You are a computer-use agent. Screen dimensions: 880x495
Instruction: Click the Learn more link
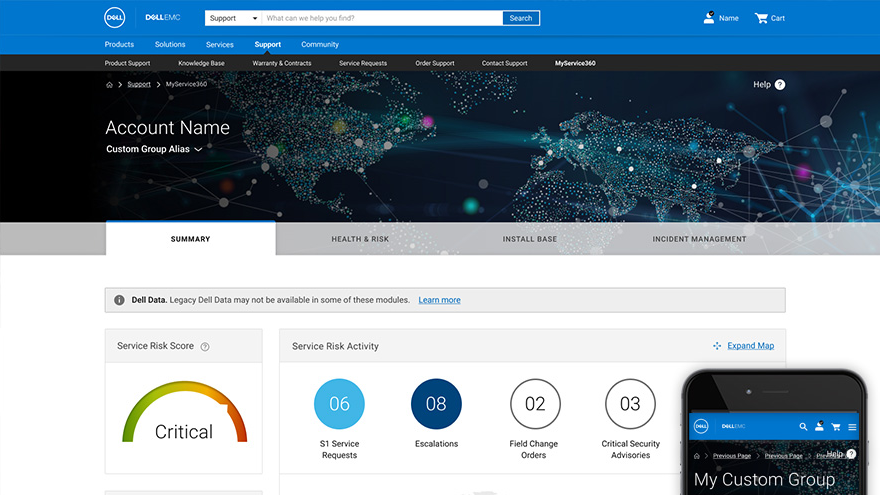[439, 300]
